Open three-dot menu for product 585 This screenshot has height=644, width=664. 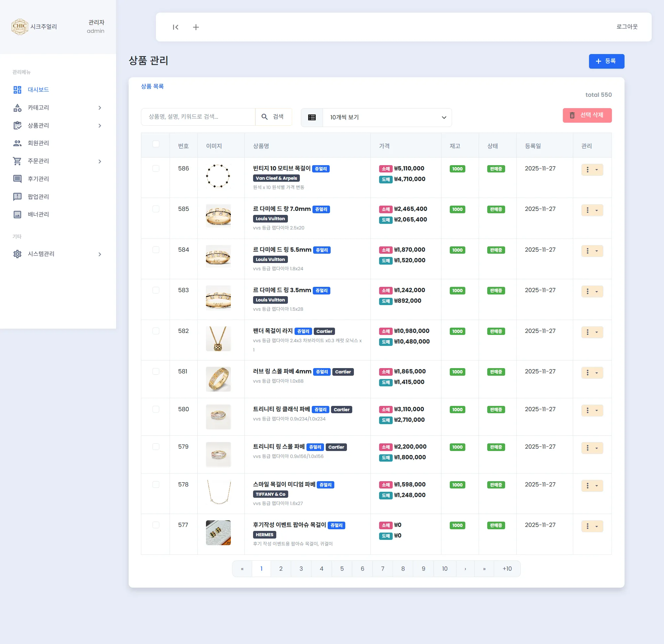point(592,210)
